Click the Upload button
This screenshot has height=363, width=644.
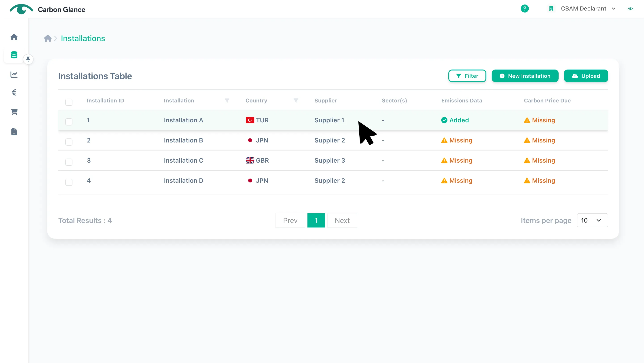tap(586, 76)
